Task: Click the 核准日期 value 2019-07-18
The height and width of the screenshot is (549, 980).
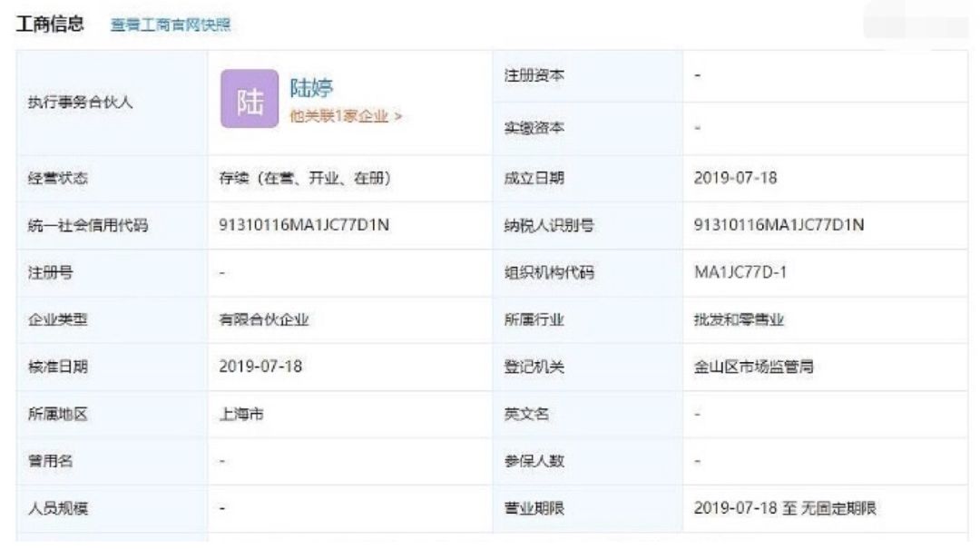Action: point(260,367)
